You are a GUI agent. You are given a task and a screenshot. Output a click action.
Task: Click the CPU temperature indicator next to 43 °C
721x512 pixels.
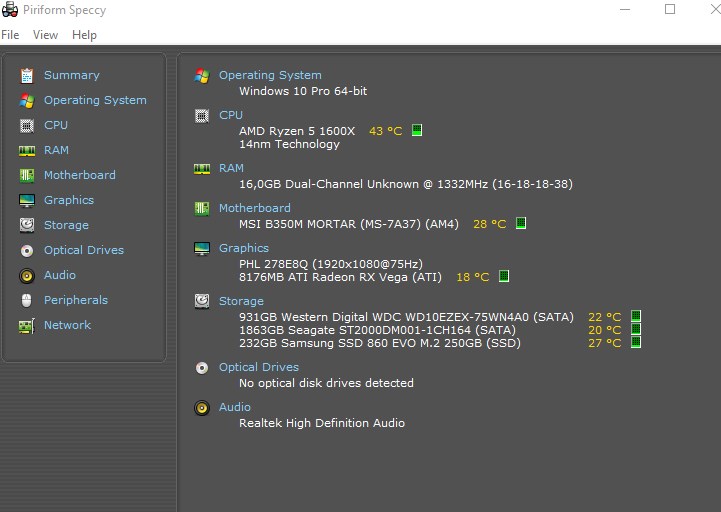pos(417,130)
